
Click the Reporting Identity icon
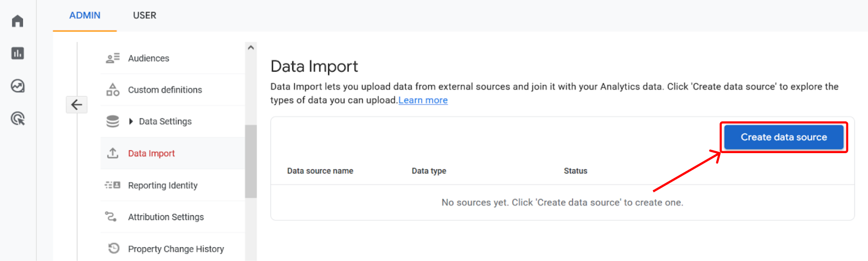pos(113,185)
